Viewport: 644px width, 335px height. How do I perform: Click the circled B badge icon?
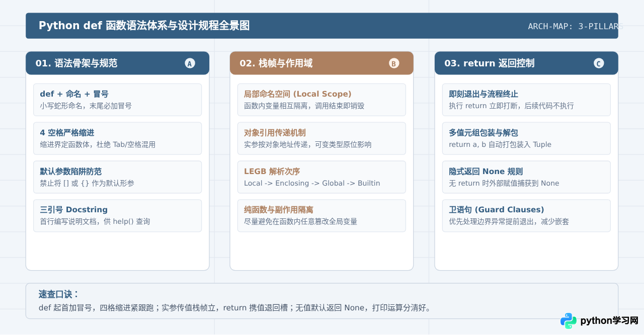[x=394, y=63]
